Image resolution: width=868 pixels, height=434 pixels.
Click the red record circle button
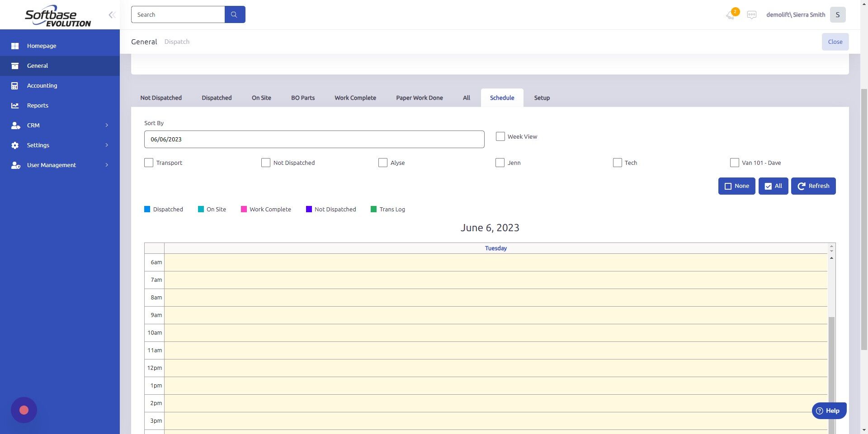click(24, 410)
